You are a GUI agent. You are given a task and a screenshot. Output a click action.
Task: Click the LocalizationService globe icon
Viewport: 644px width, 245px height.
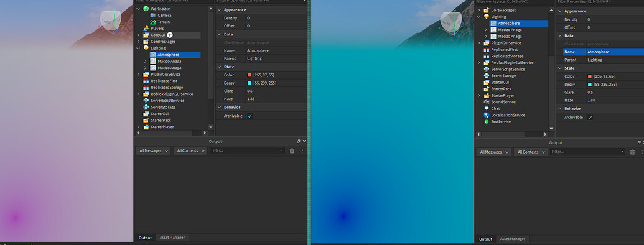pos(487,115)
